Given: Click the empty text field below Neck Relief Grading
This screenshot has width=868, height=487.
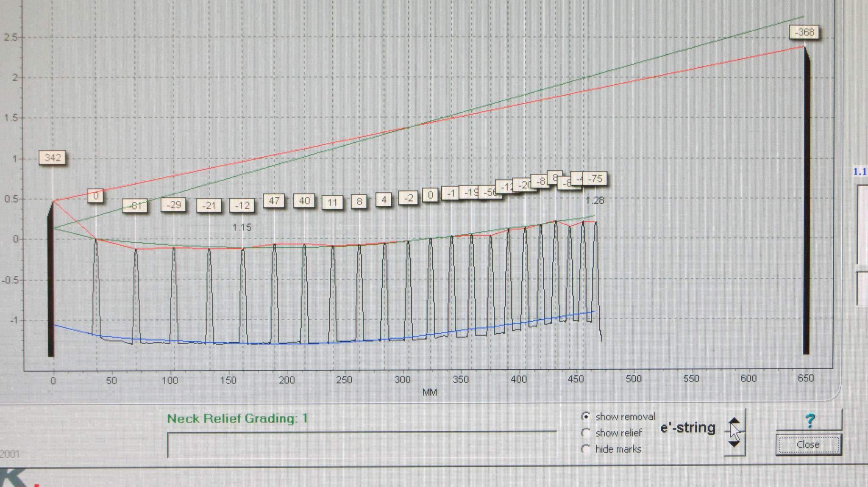Looking at the screenshot, I should click(362, 444).
